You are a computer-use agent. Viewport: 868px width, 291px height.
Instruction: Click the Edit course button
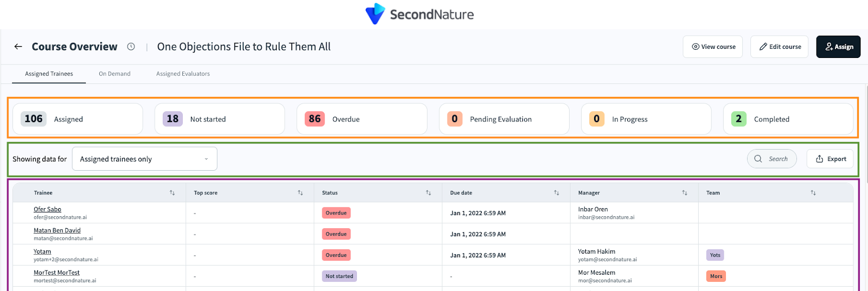[x=779, y=47]
